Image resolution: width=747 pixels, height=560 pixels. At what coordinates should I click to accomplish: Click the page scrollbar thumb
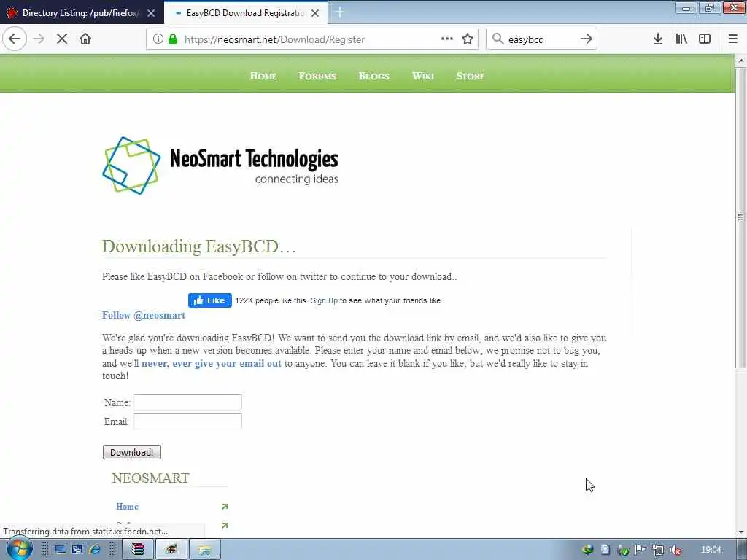tap(740, 217)
